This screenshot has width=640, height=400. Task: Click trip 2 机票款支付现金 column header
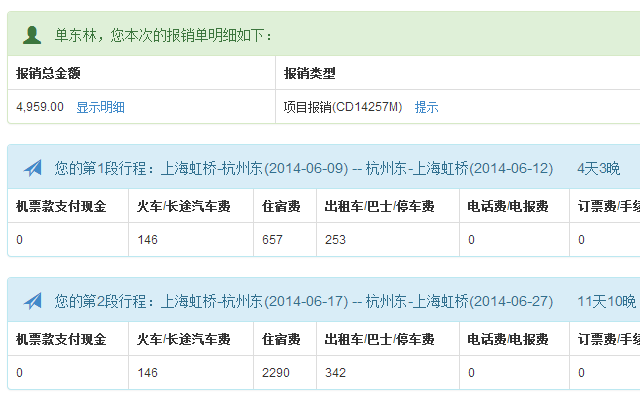(61, 339)
